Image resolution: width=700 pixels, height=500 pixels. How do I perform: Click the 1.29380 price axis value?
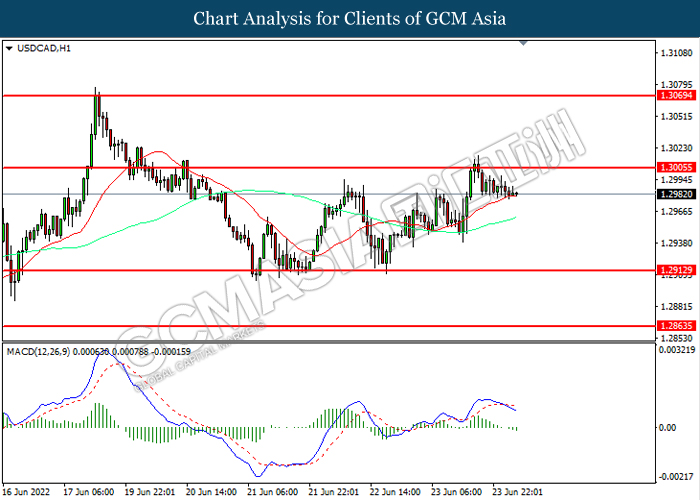pyautogui.click(x=676, y=243)
